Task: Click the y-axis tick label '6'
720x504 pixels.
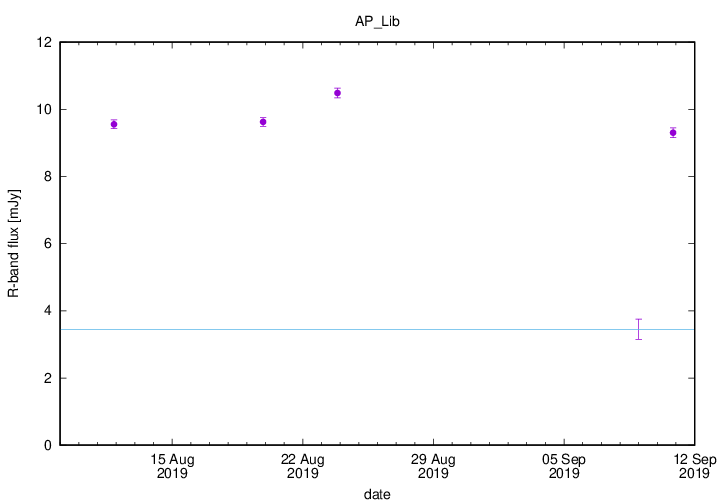Action: 48,244
